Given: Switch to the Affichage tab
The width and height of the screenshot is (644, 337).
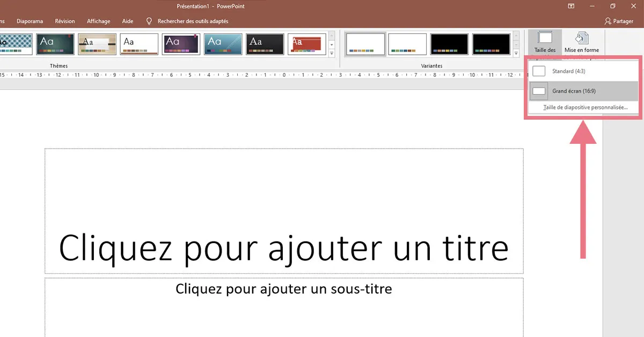Looking at the screenshot, I should pos(98,21).
